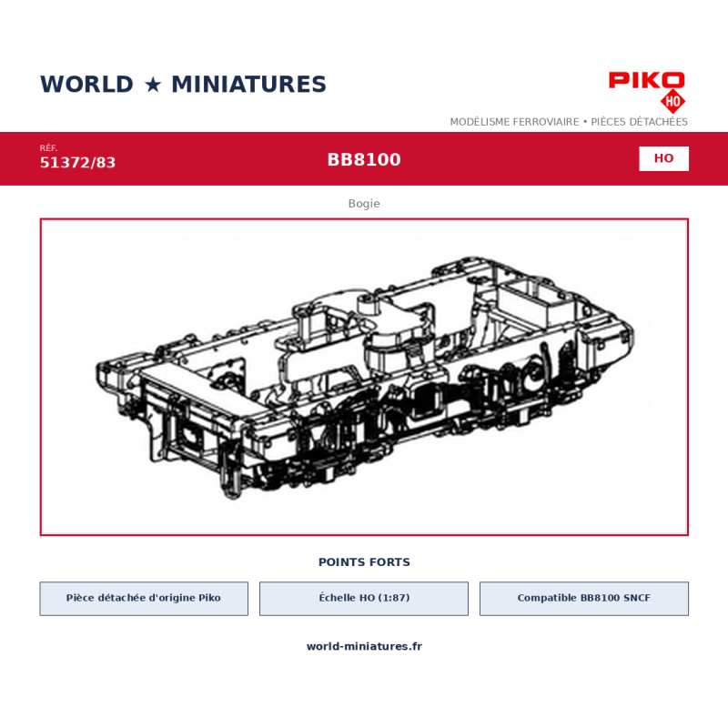Click 'Pièce détachée d'origine Piko' box
728x728 pixels.
pos(144,599)
